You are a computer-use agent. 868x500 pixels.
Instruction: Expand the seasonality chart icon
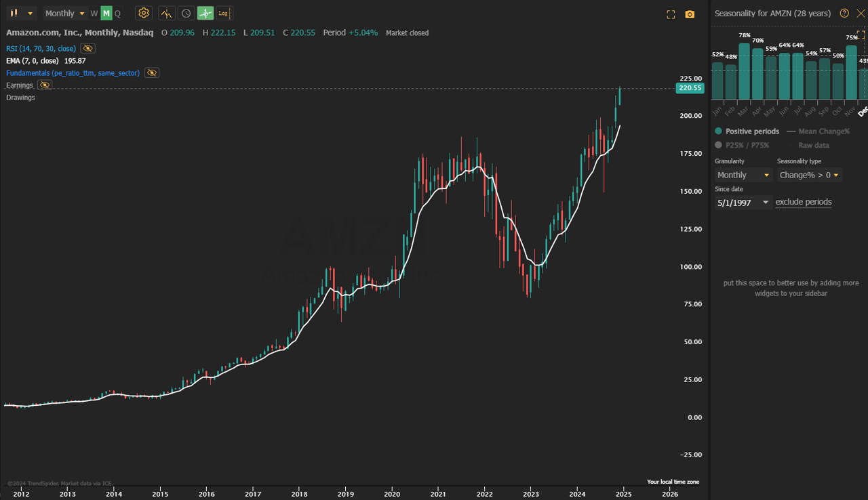(x=862, y=35)
